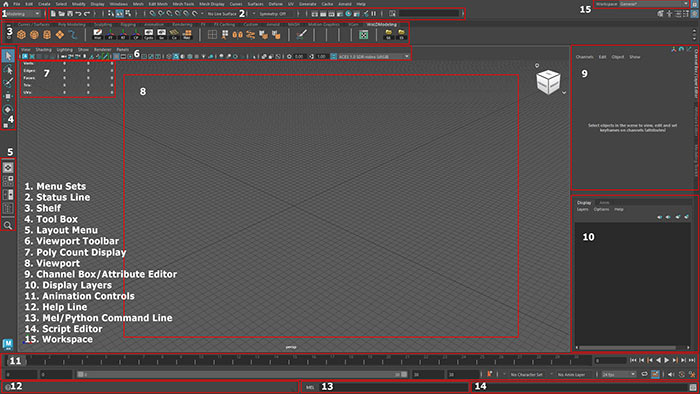Toggle the grid icon in the Viewport Toolbar
Viewport: 700px width, 394px height.
pyautogui.click(x=116, y=57)
